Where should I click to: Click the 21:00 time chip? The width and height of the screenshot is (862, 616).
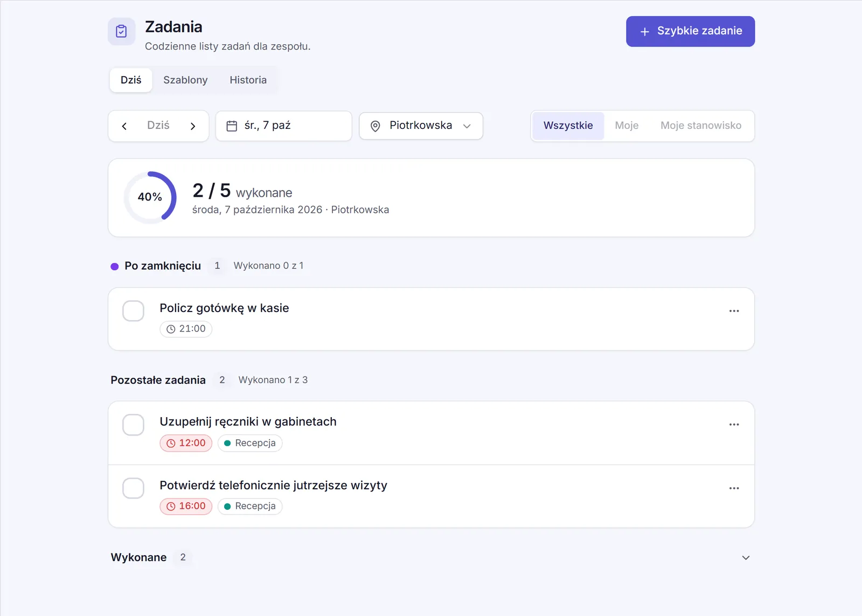[186, 329]
